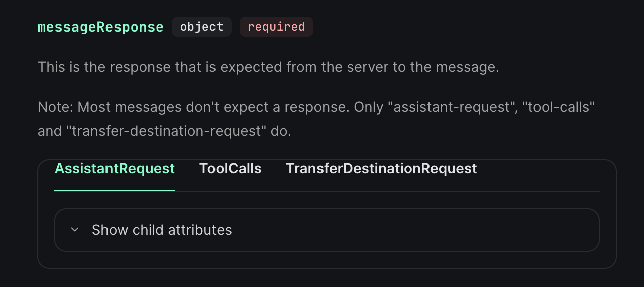Click the green underline below AssistantRequest
This screenshot has height=287, width=644.
pos(115,191)
